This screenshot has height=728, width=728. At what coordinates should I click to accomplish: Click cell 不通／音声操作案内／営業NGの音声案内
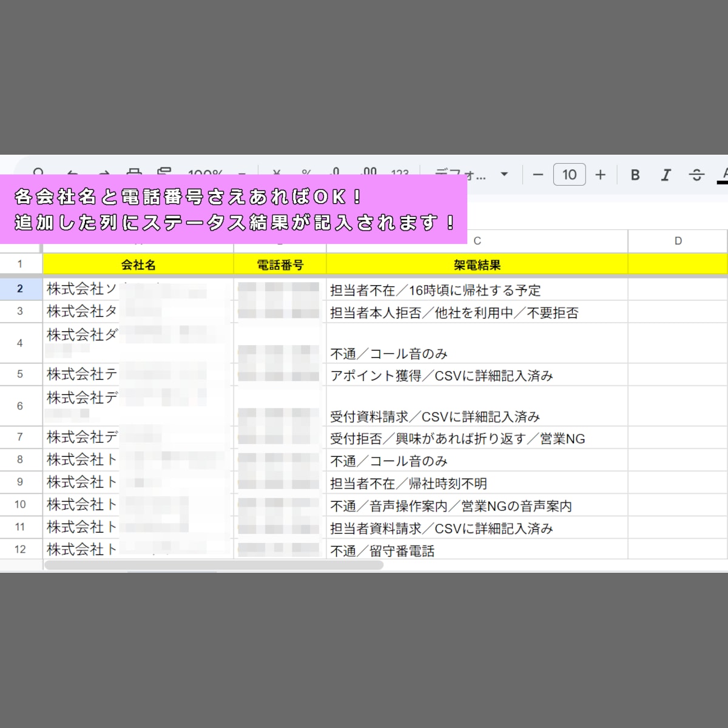(477, 505)
